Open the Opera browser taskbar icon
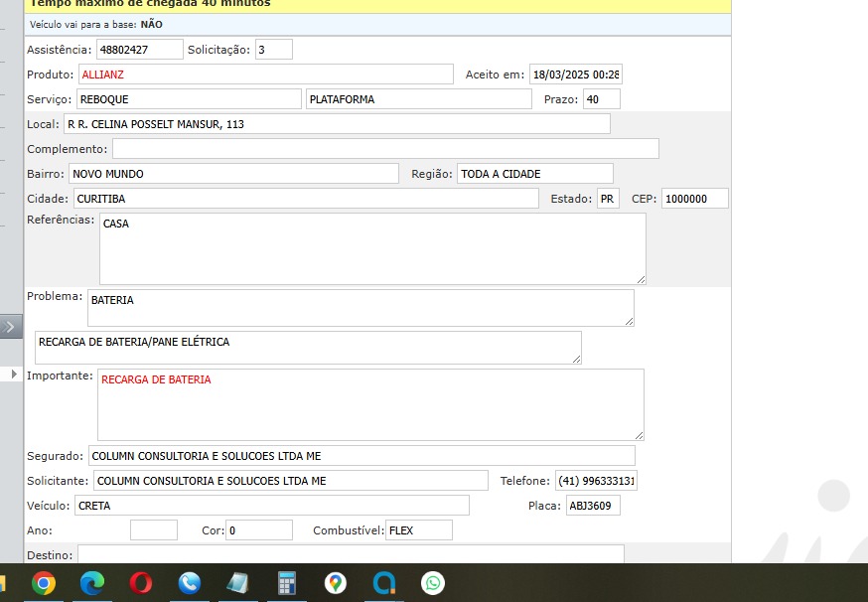The image size is (868, 602). [x=141, y=583]
